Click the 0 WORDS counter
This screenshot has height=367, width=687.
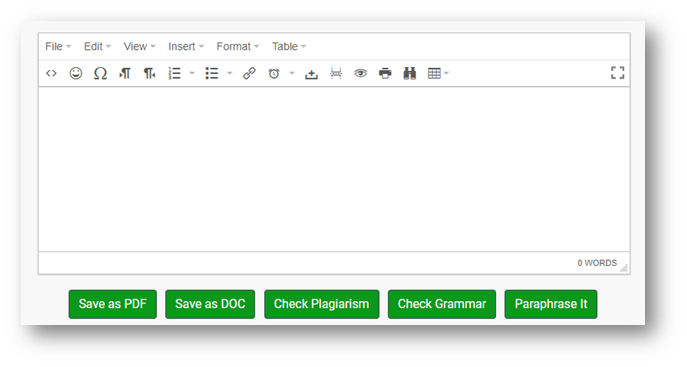tap(597, 263)
